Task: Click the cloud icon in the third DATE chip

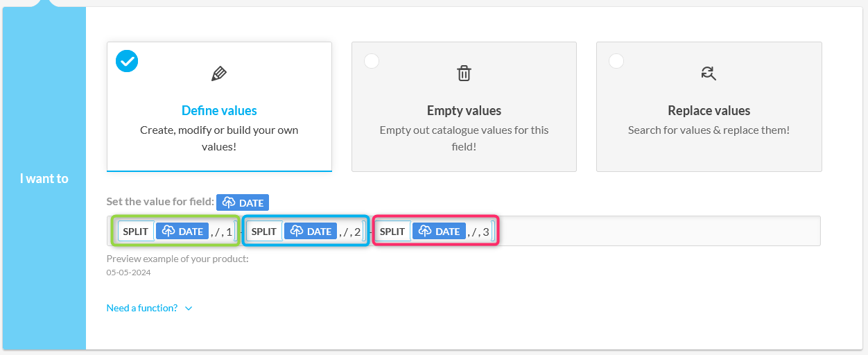Action: pos(424,232)
